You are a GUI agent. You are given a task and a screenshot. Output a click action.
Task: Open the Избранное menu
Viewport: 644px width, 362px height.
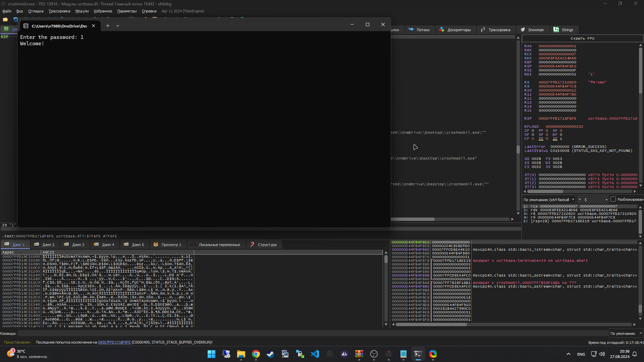pyautogui.click(x=103, y=11)
